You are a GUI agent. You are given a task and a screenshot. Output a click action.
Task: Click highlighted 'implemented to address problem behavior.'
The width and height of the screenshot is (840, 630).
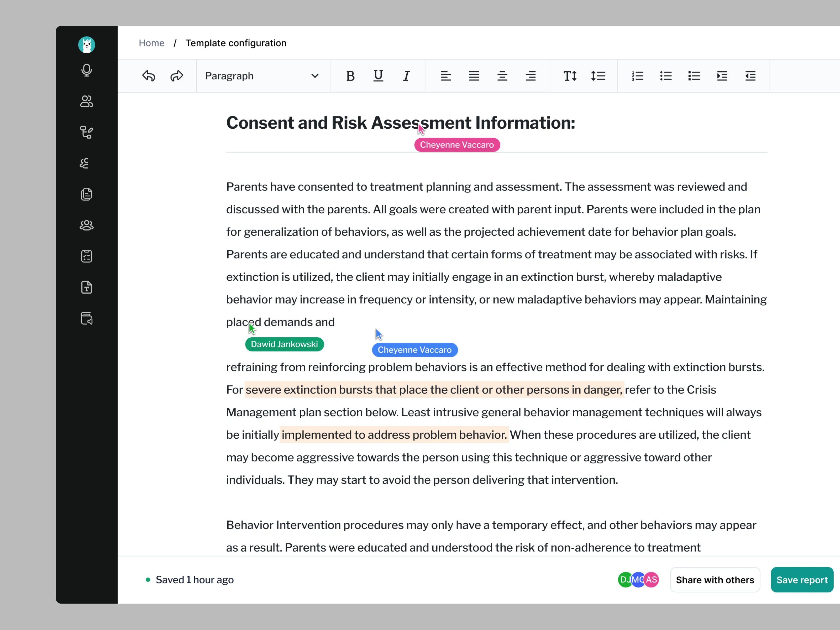coord(394,435)
